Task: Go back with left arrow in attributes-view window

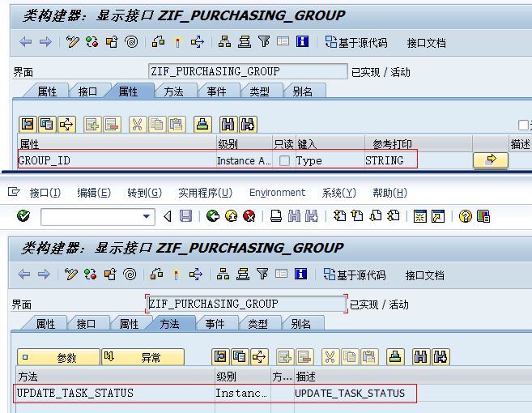Action: tap(25, 42)
